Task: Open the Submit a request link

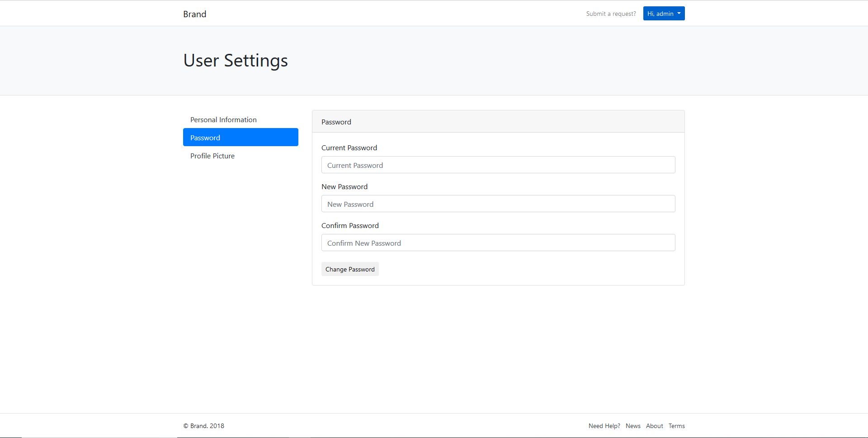Action: point(611,14)
